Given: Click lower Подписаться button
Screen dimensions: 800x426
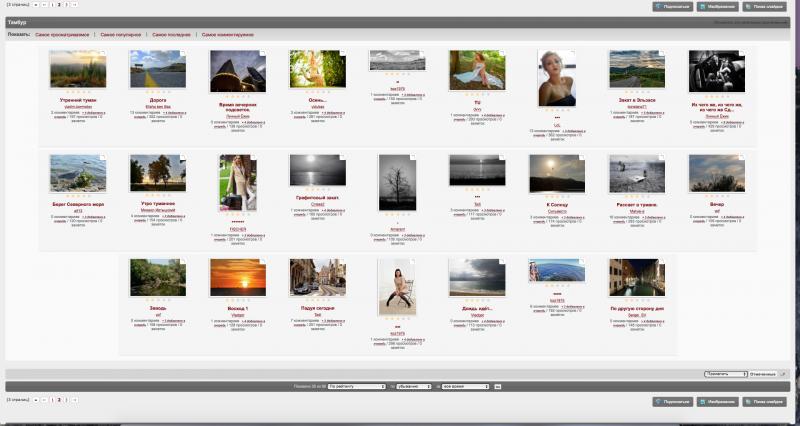Looking at the screenshot, I should (x=672, y=402).
